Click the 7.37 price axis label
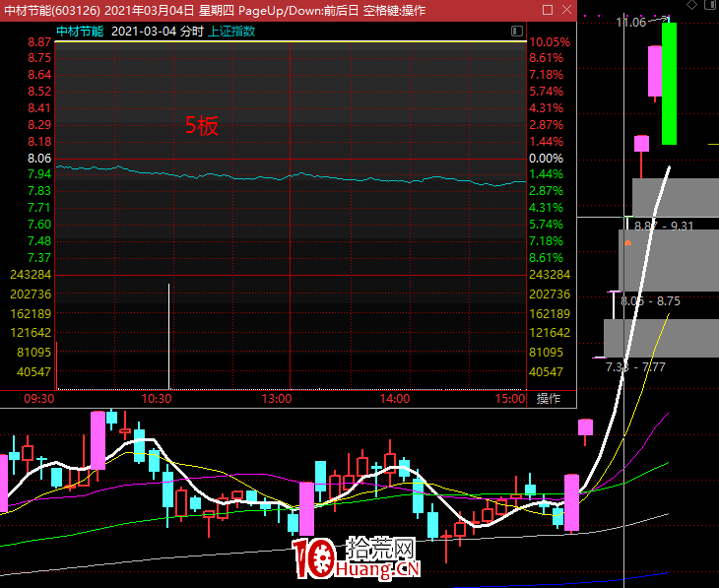 [39, 258]
